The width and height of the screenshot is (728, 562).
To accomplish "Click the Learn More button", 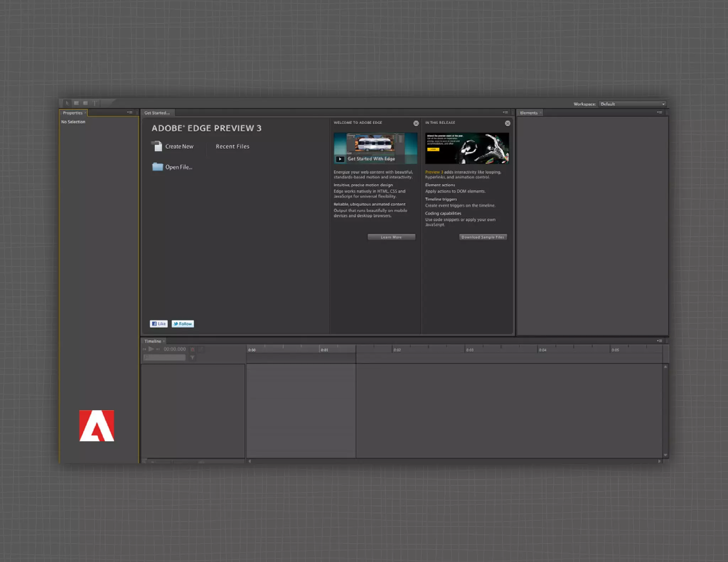I will coord(391,237).
